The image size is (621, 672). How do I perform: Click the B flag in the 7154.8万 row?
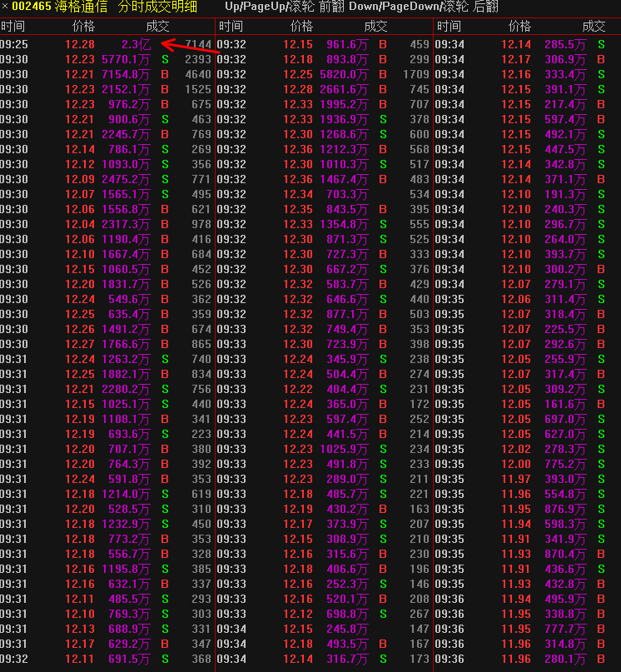165,75
